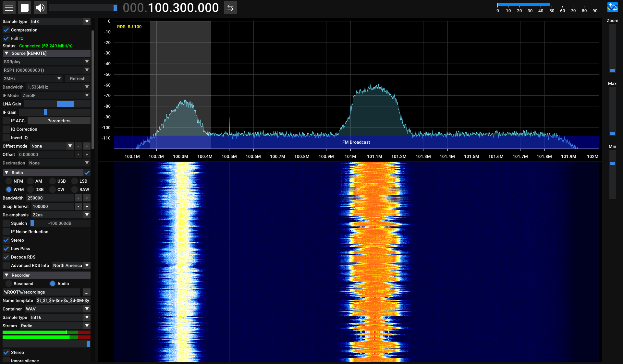The height and width of the screenshot is (364, 623).
Task: Select the NFM demodulation mode
Action: coord(9,181)
